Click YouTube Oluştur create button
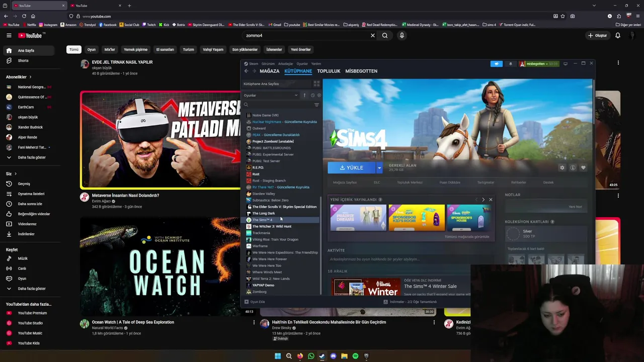The height and width of the screenshot is (362, 644). pyautogui.click(x=598, y=35)
